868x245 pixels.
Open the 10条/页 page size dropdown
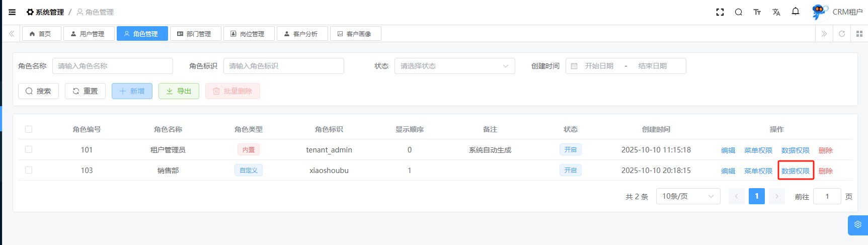[687, 196]
